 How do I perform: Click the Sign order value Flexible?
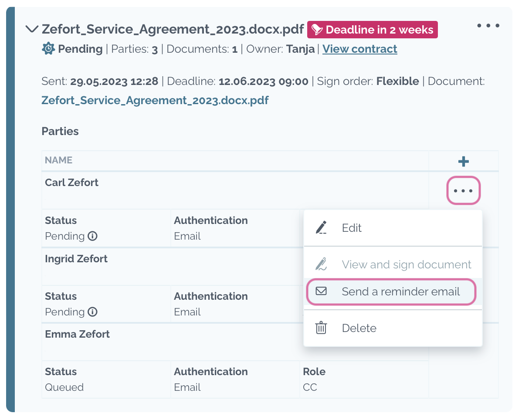[397, 81]
